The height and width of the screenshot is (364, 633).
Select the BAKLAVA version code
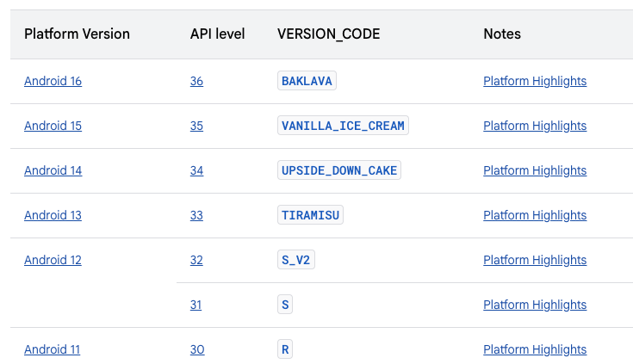pyautogui.click(x=307, y=81)
